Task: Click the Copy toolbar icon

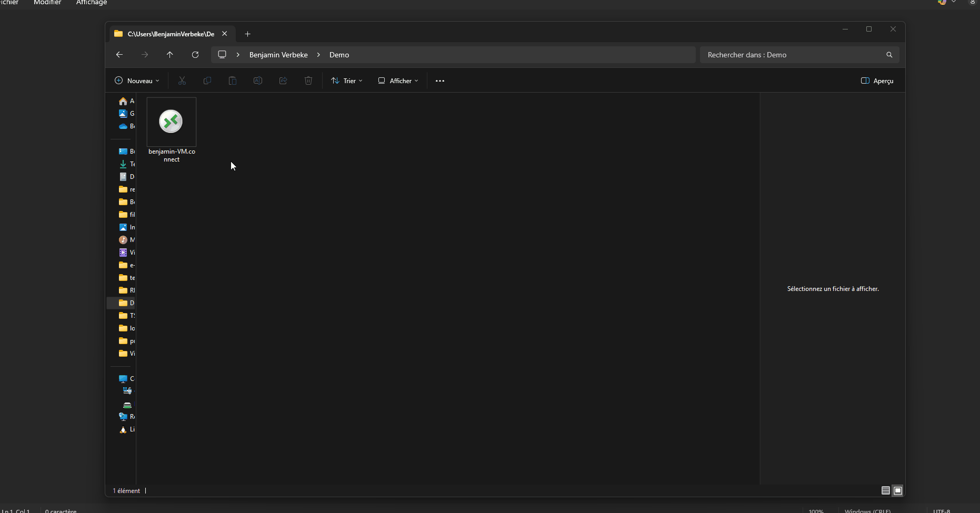Action: coord(207,81)
